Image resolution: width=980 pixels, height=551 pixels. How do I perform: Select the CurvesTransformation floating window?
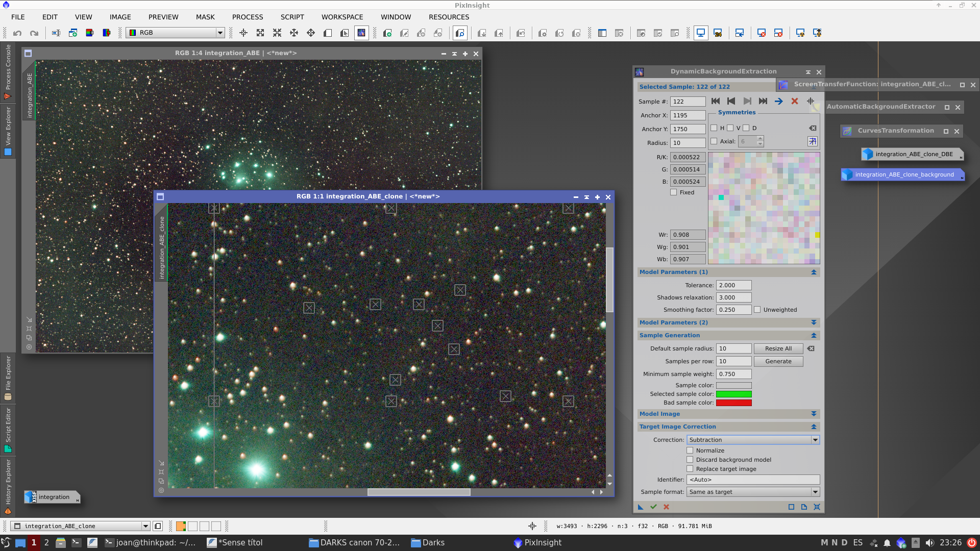coord(896,131)
